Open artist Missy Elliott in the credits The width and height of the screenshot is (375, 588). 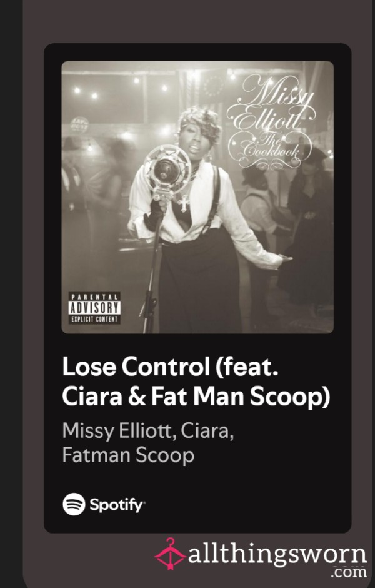tap(119, 431)
